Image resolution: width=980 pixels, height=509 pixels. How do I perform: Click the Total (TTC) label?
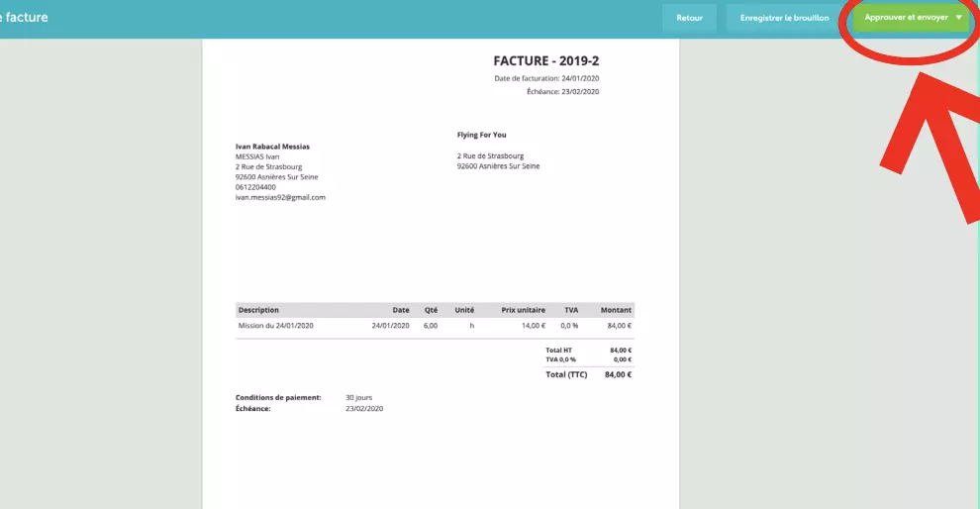tap(567, 374)
